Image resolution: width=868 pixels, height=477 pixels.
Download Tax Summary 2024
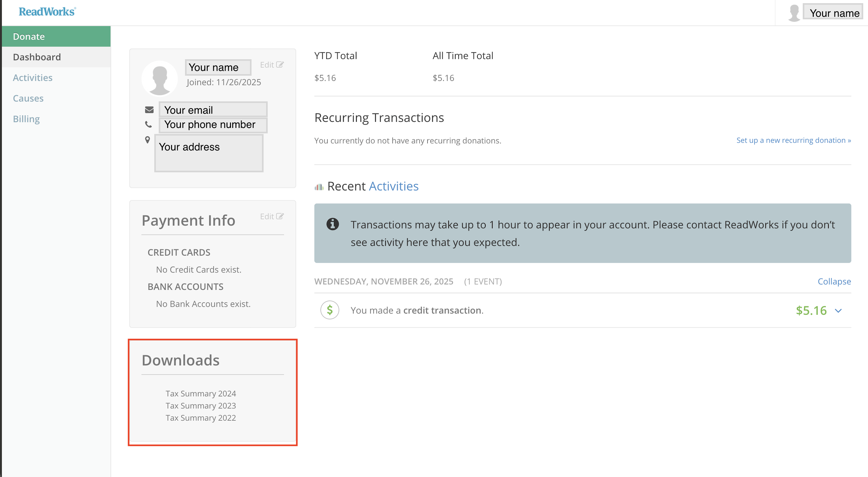[x=201, y=393]
